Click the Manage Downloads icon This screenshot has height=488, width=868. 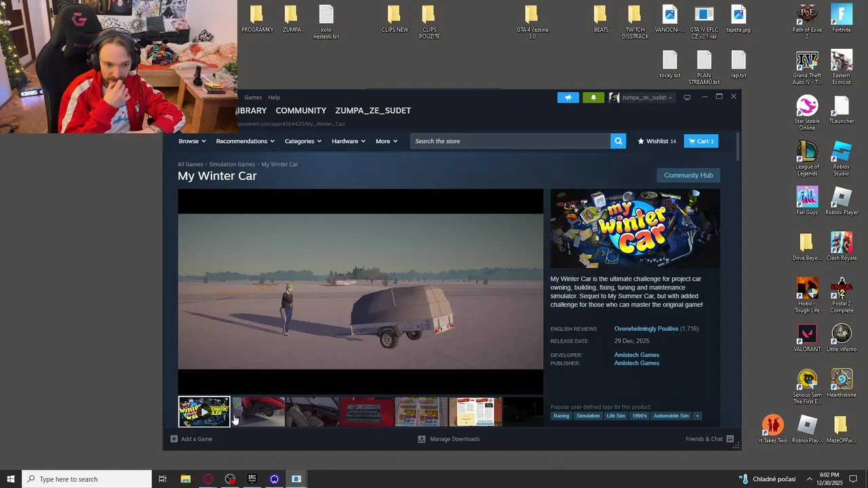tap(422, 439)
